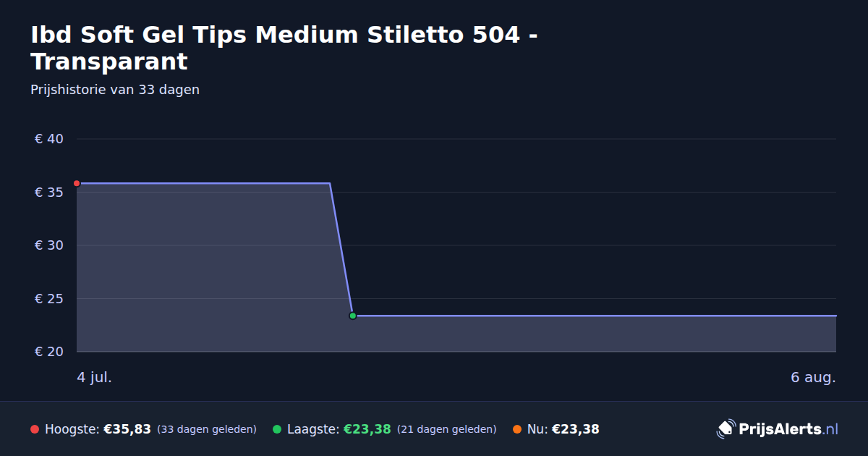868x456 pixels.
Task: Click the lowest price value €23,38 in green
Action: [367, 429]
